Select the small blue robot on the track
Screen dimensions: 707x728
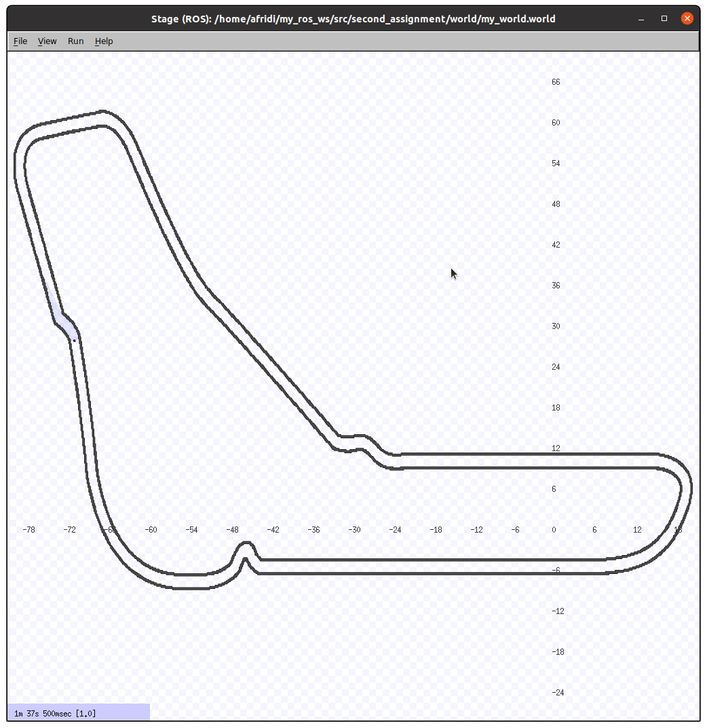[x=74, y=341]
